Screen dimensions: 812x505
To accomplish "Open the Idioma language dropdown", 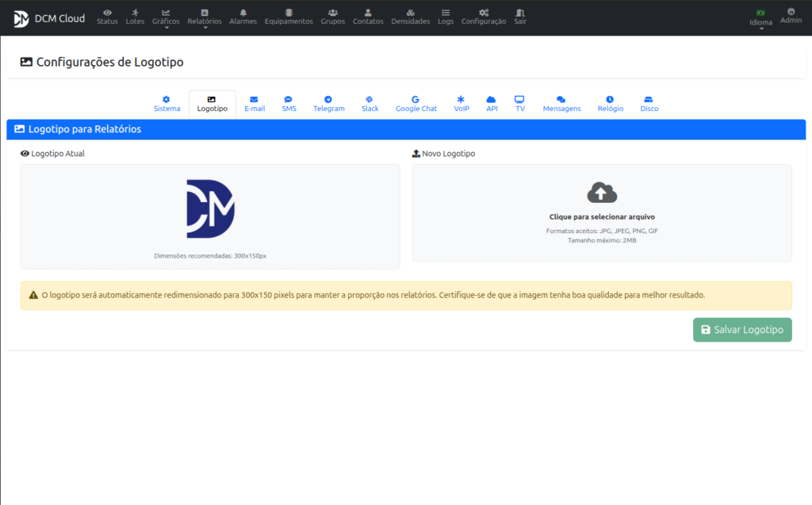I will click(760, 17).
